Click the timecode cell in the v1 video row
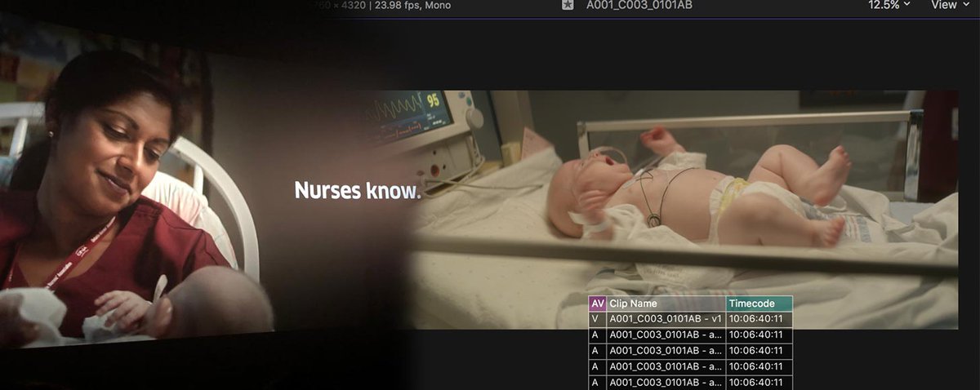 759,319
